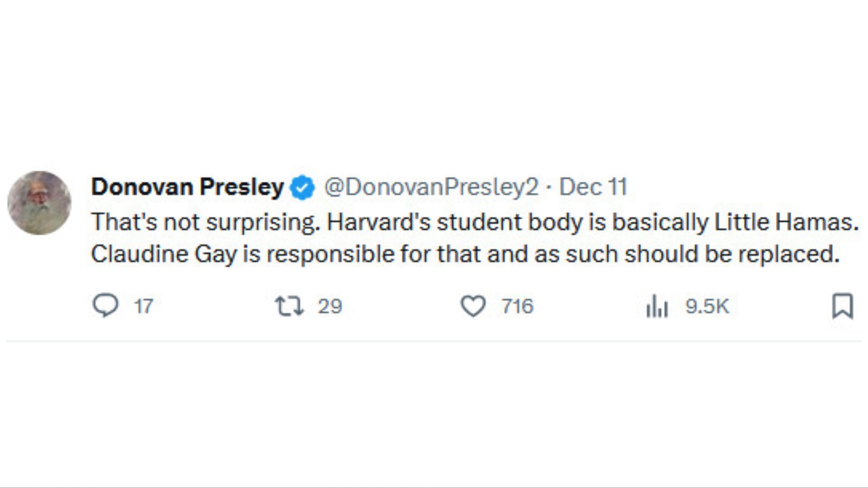Click the phrase "That's not surprising."
The height and width of the screenshot is (488, 868).
[206, 222]
